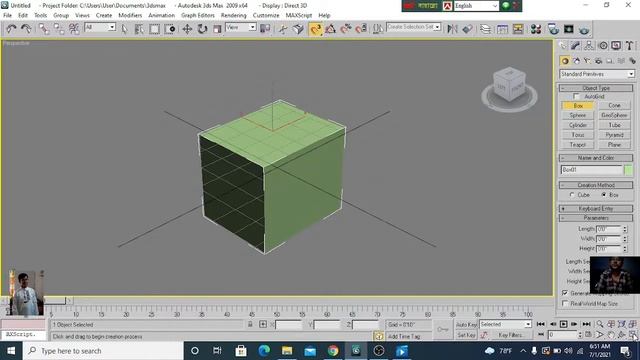Screen dimensions: 640x360
Task: Click the Pyramid primitive button
Action: tap(614, 135)
